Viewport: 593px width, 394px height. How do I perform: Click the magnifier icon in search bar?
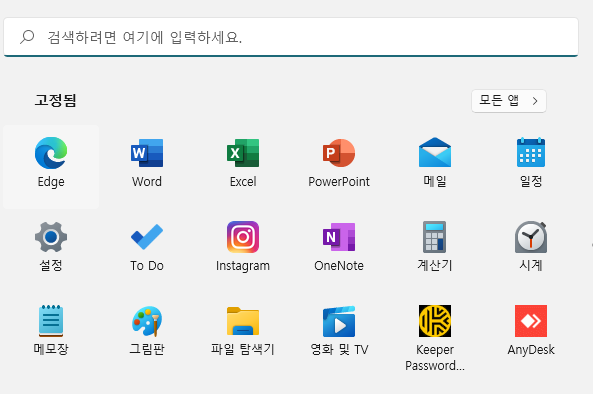point(27,37)
